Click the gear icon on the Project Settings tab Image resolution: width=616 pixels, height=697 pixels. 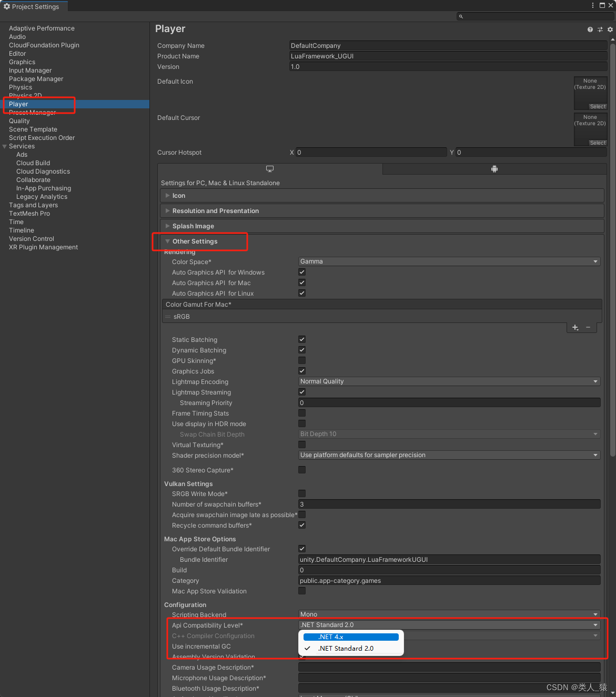(7, 6)
